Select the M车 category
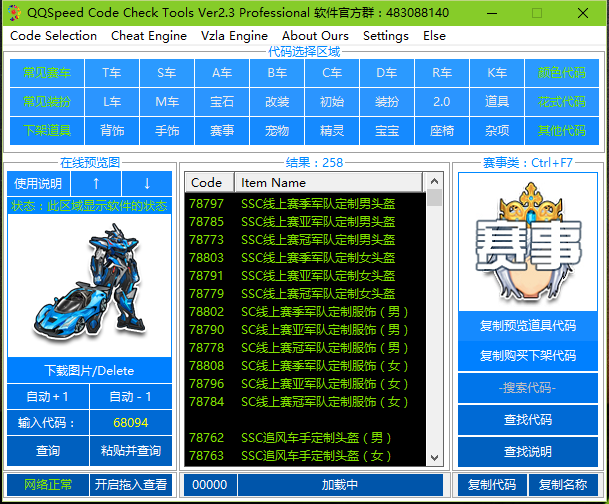609x504 pixels. click(167, 102)
